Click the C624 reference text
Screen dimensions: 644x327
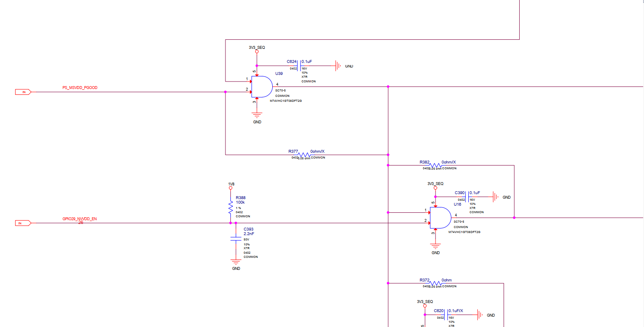pyautogui.click(x=292, y=62)
